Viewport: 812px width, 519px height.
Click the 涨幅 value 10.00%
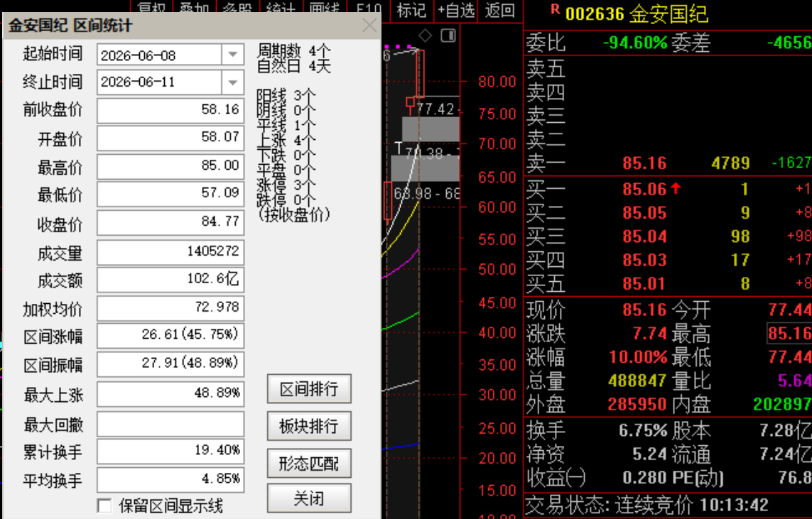[638, 357]
